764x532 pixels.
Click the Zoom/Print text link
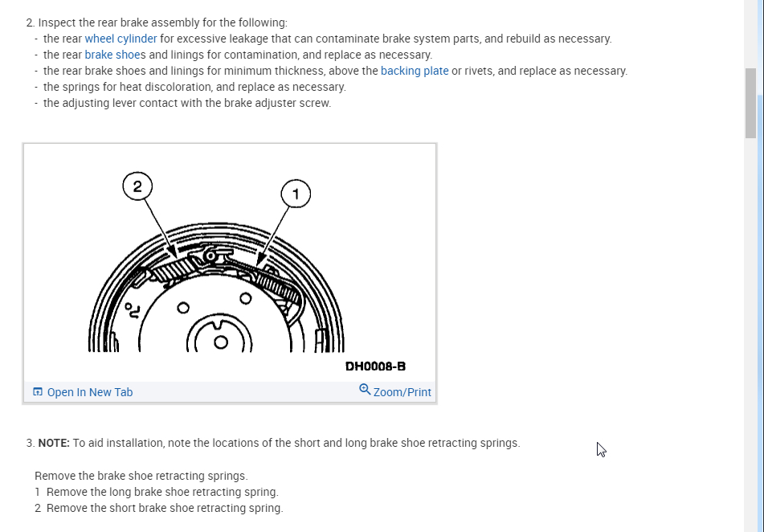point(402,392)
